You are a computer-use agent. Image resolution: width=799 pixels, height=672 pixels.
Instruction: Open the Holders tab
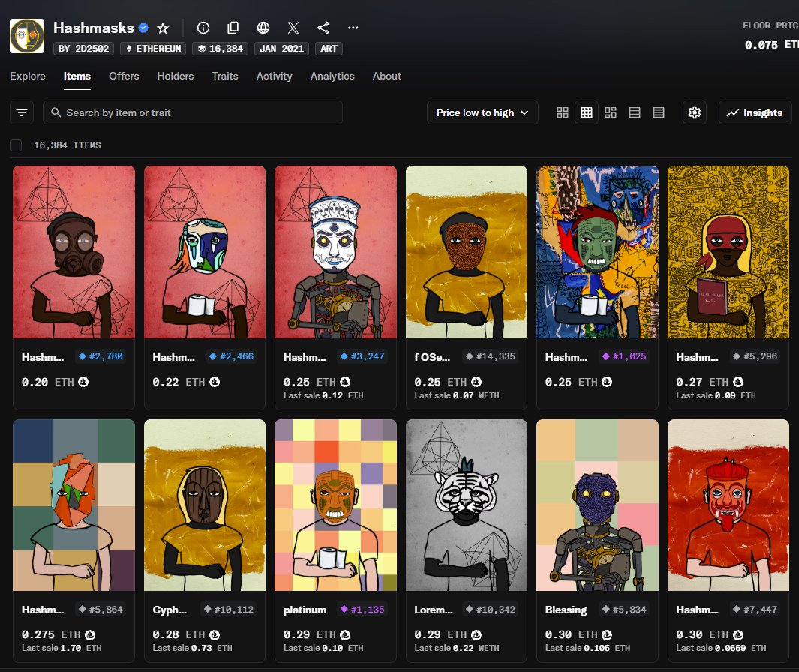[x=176, y=76]
